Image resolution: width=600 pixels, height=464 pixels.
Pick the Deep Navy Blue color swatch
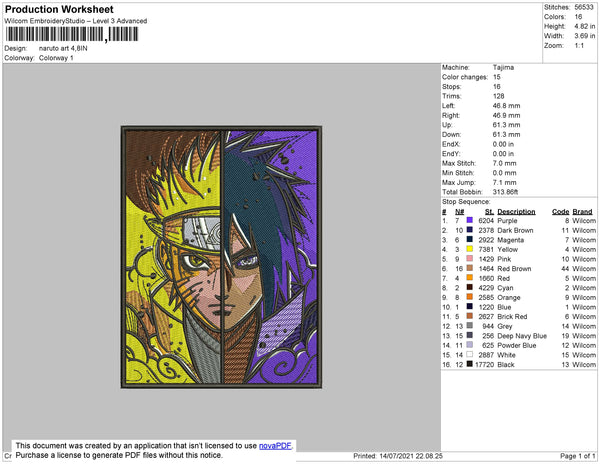coord(470,335)
